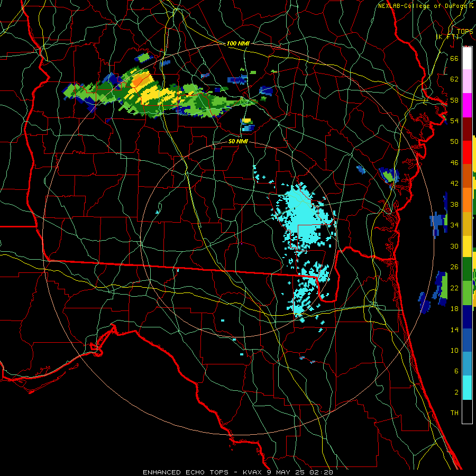
Task: Click the 6 value on the scale
Action: (x=456, y=371)
